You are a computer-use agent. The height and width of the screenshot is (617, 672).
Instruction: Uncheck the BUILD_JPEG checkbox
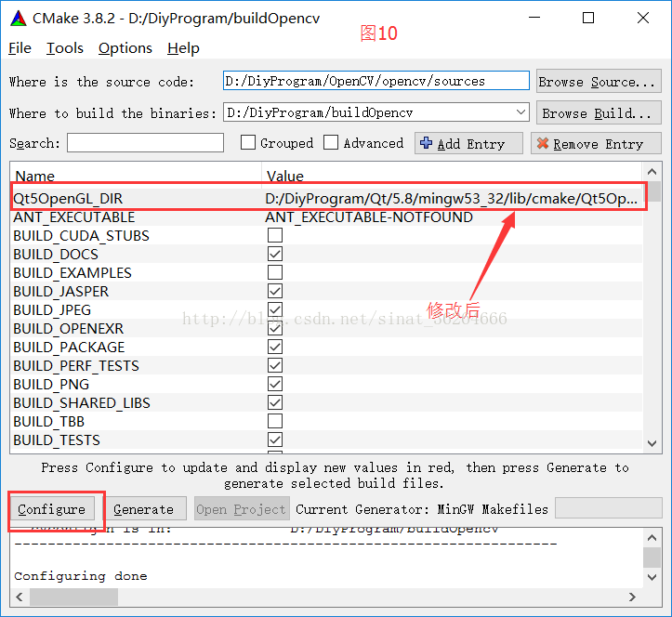coord(275,309)
